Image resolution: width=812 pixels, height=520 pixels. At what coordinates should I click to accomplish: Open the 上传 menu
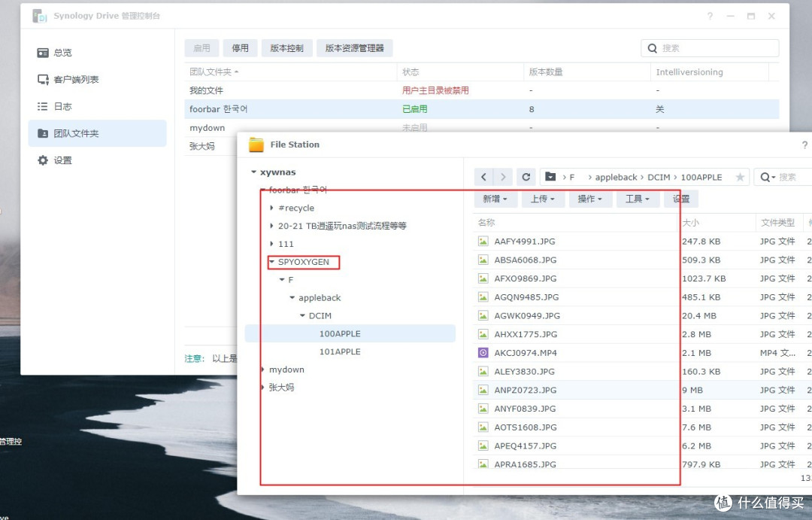pyautogui.click(x=543, y=199)
